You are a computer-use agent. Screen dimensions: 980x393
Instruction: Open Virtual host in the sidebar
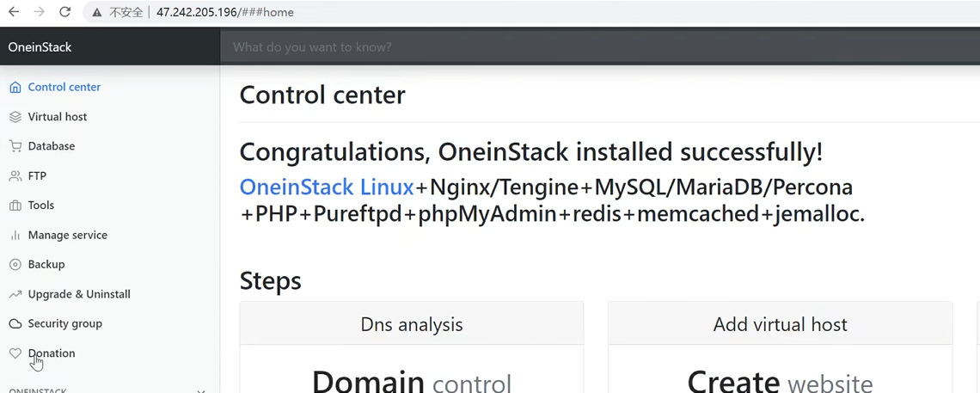coord(57,117)
